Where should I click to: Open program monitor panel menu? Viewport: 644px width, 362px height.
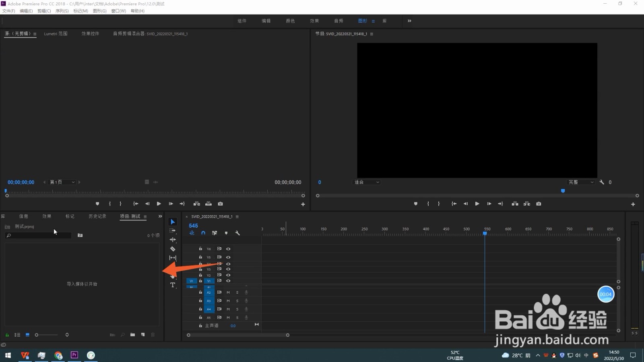pos(372,34)
